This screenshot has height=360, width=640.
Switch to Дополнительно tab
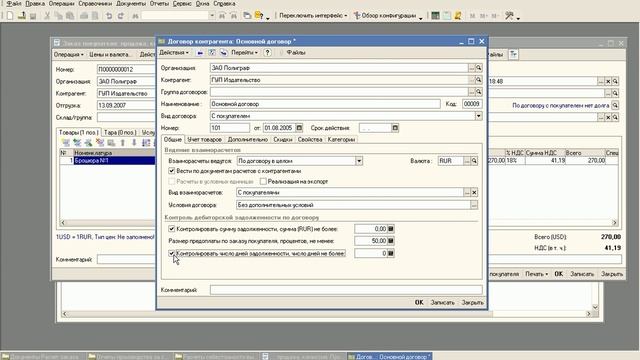(x=247, y=140)
